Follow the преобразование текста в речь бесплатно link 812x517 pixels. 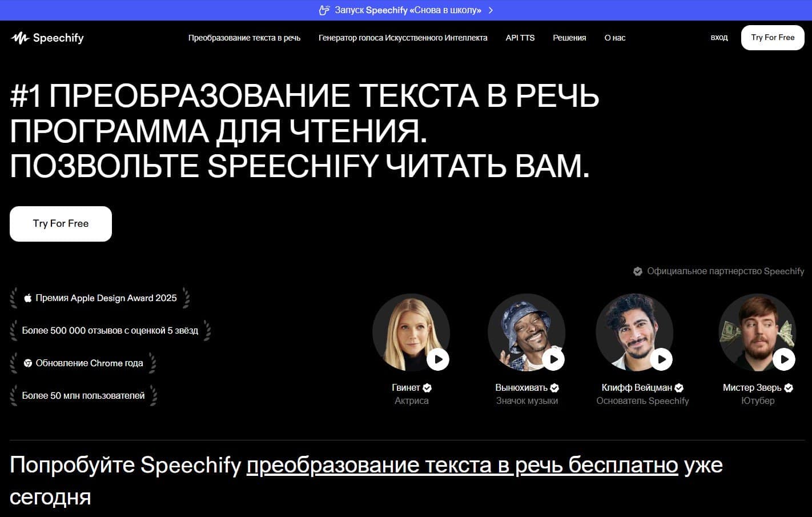pos(462,466)
